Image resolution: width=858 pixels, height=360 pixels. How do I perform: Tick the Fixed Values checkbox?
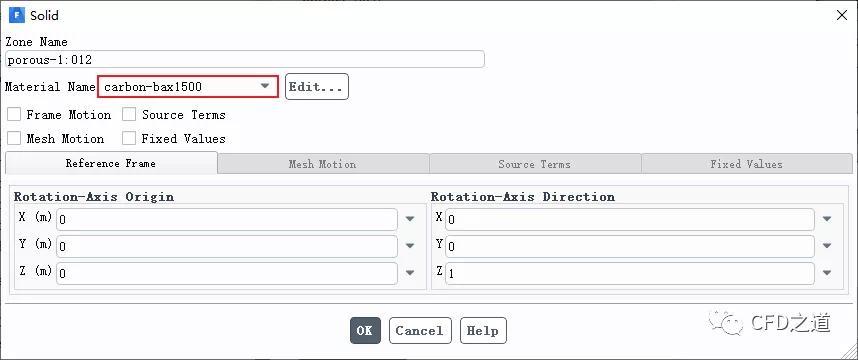[x=129, y=138]
